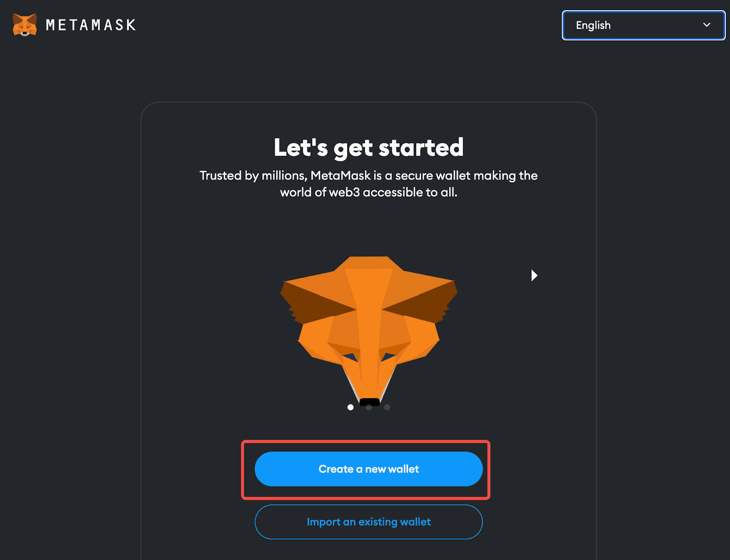The width and height of the screenshot is (730, 560).
Task: Import an existing wallet
Action: click(x=369, y=522)
